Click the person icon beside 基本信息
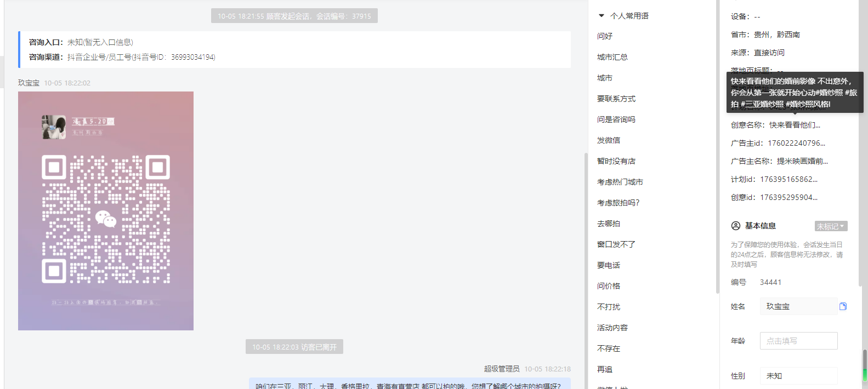This screenshot has height=389, width=868. tap(736, 226)
